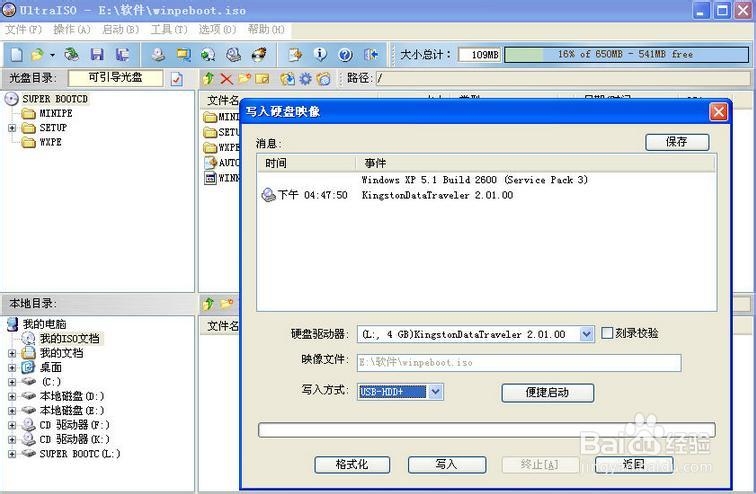The height and width of the screenshot is (494, 756).
Task: Create a new ISO with New icon
Action: point(17,54)
